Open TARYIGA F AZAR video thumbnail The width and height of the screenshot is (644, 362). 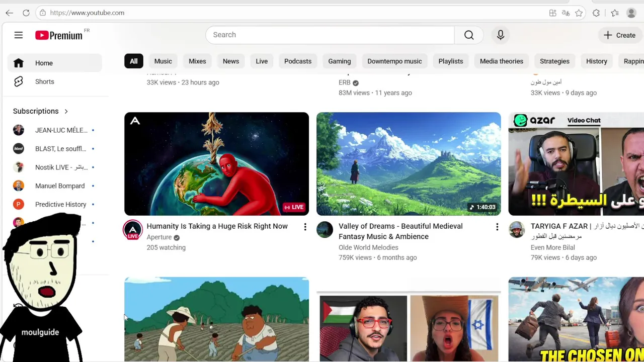click(x=576, y=164)
